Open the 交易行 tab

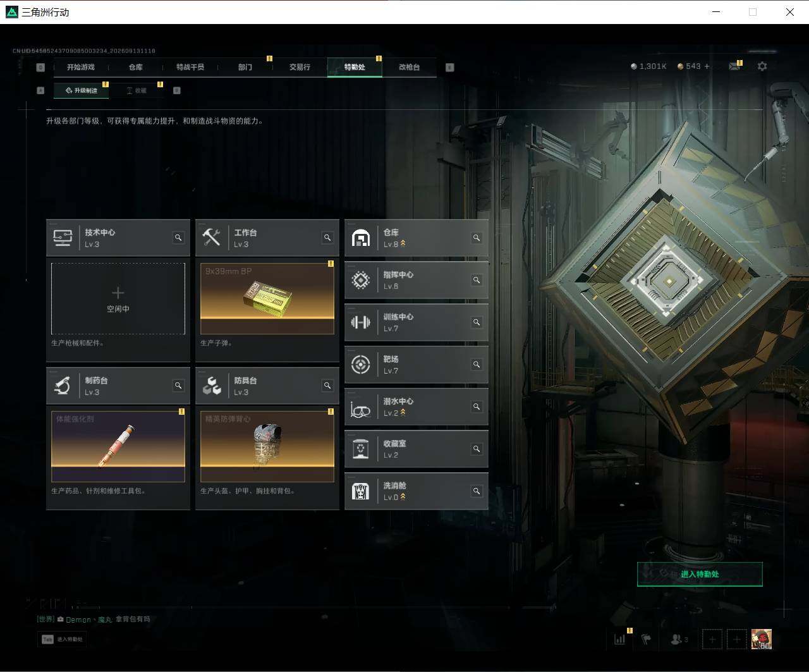click(300, 67)
